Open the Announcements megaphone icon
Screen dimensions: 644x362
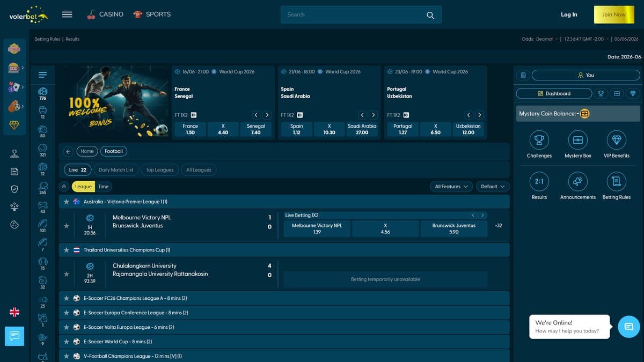(578, 181)
